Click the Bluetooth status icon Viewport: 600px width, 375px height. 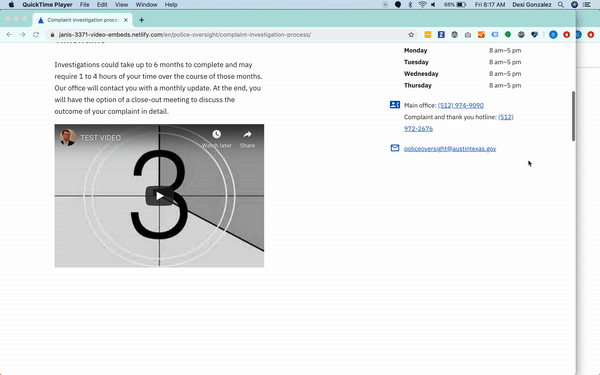(x=410, y=5)
